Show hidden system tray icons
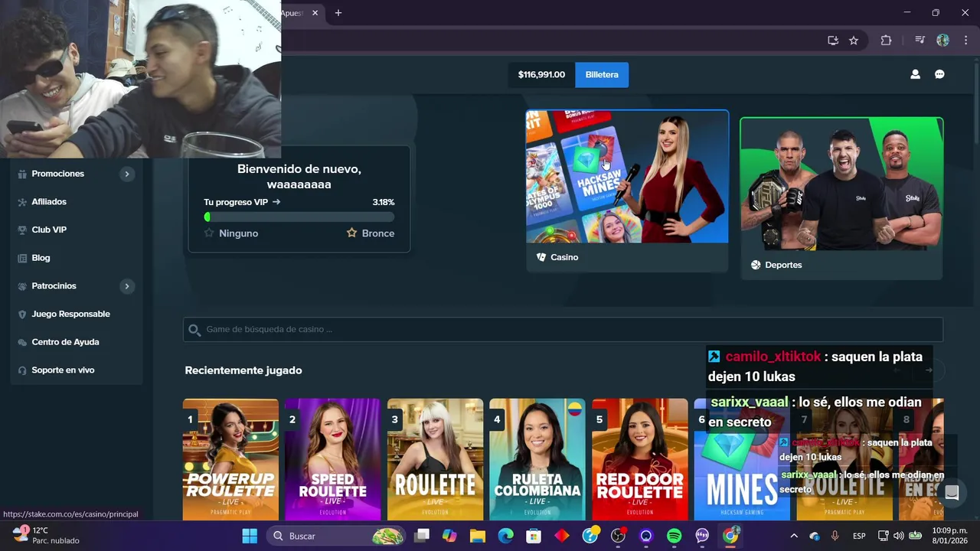Screen dimensions: 980x551 tap(794, 536)
